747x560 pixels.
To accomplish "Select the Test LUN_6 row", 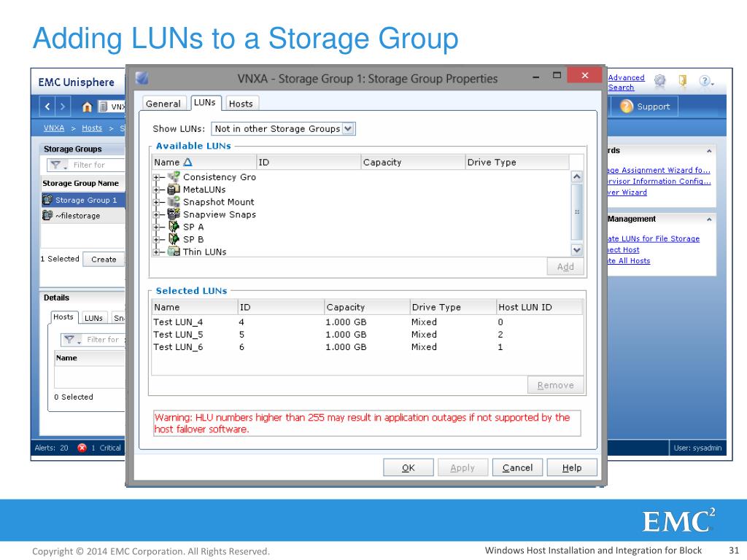I will point(367,346).
